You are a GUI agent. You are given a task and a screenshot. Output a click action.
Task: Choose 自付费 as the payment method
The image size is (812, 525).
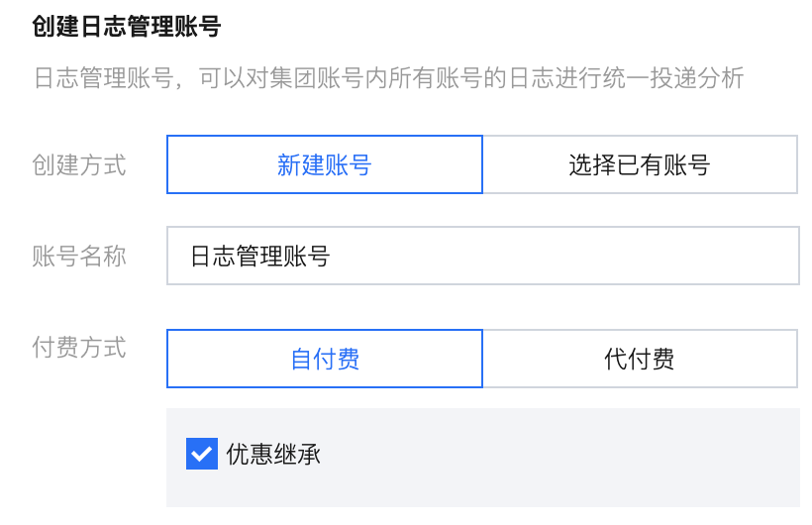tap(324, 359)
